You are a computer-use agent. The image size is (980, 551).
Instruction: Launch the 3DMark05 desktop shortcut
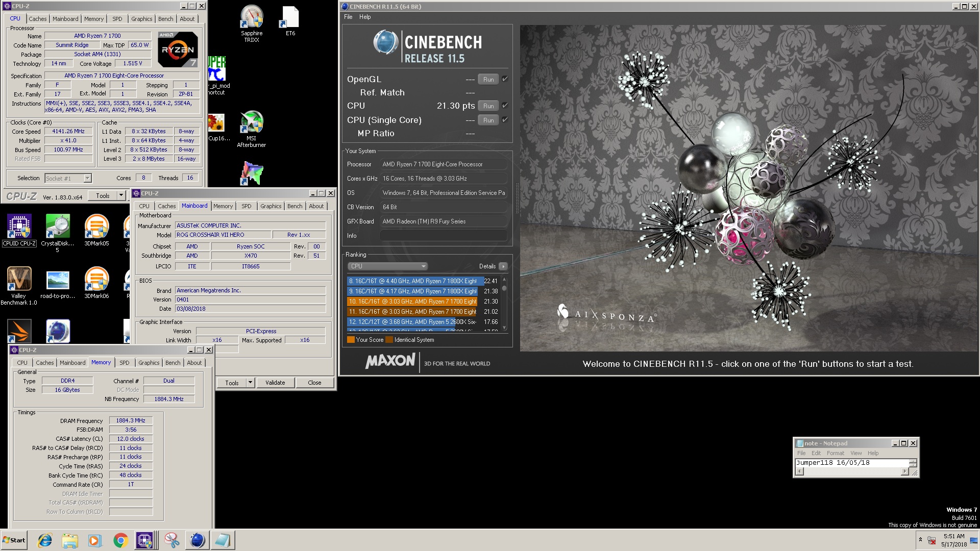[x=96, y=230]
